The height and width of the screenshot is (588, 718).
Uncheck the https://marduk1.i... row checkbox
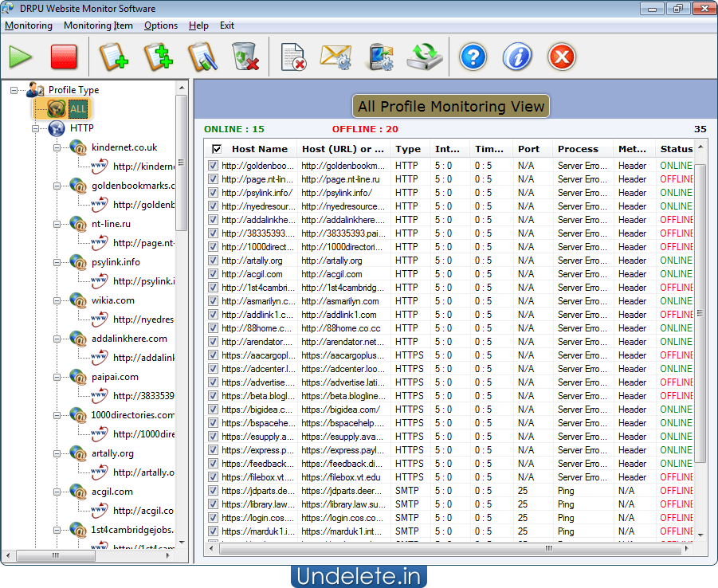tap(213, 531)
